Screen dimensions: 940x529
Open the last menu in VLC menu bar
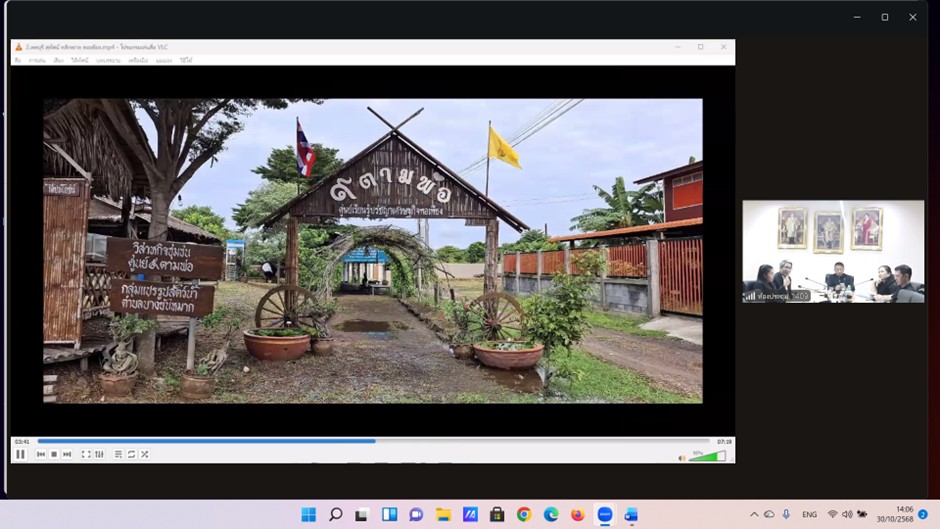(186, 61)
